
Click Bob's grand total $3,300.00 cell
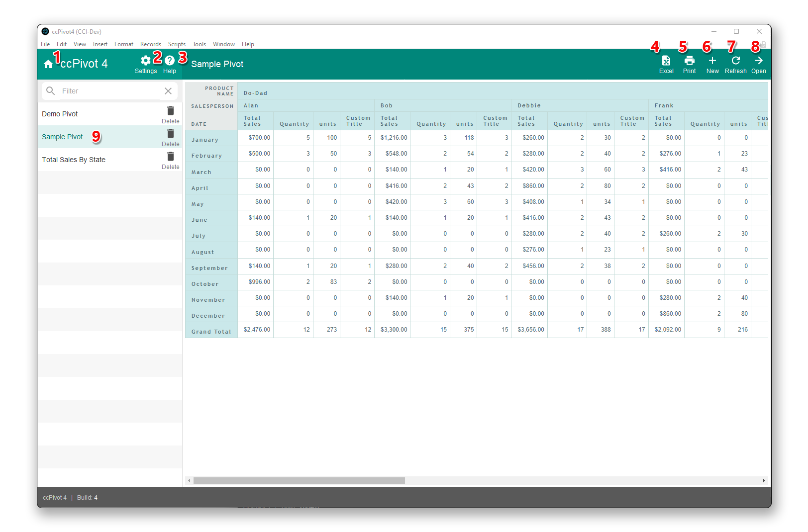point(393,330)
